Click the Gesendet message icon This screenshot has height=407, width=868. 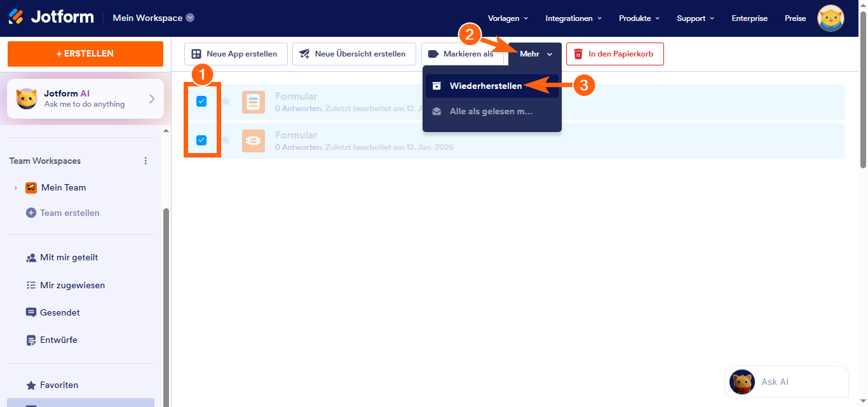click(x=31, y=312)
